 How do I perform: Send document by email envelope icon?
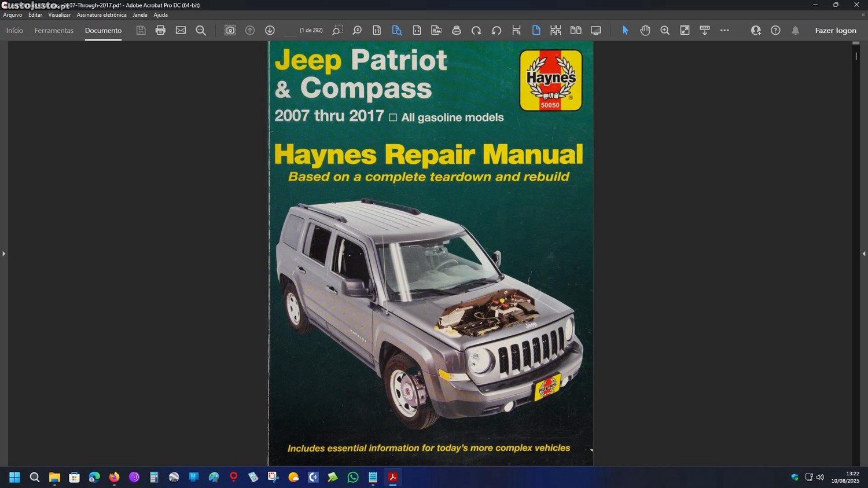pos(181,30)
